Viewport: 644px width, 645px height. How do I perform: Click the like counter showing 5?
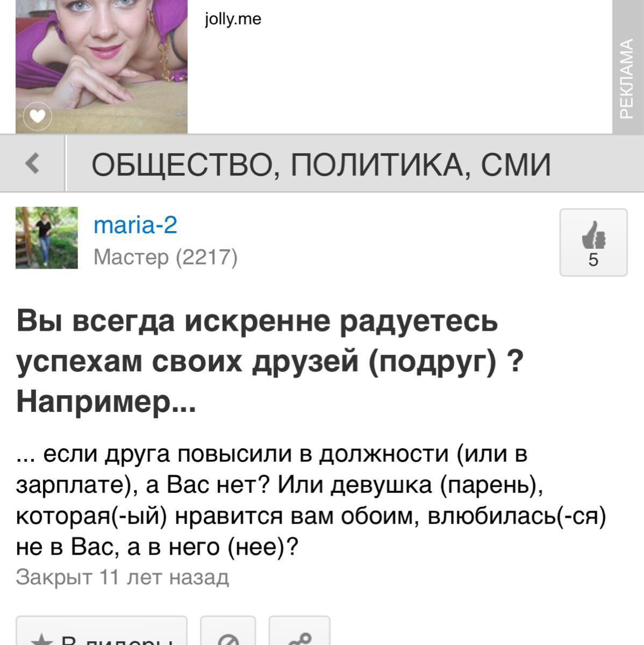pyautogui.click(x=593, y=260)
